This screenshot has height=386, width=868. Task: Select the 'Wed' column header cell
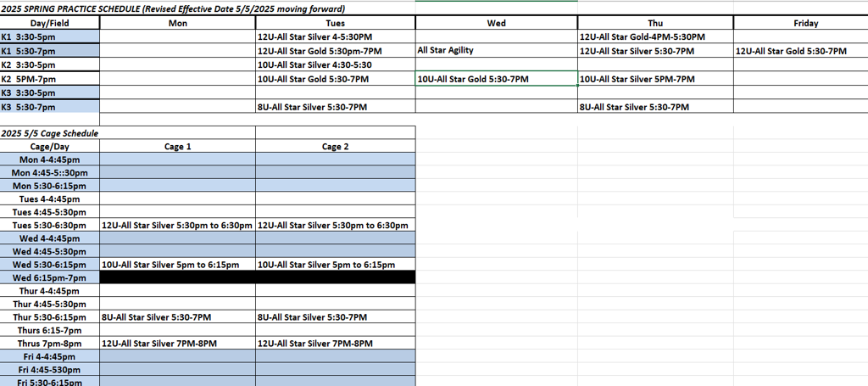pos(496,23)
